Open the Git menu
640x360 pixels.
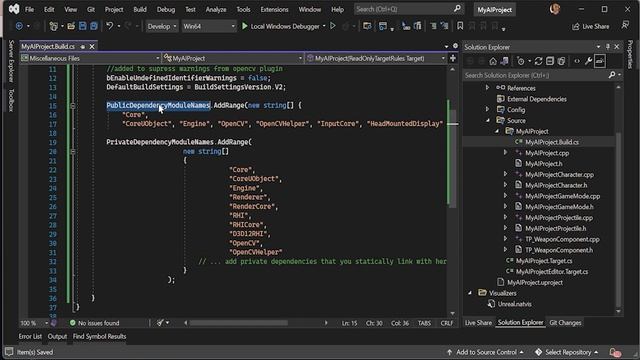(x=91, y=9)
